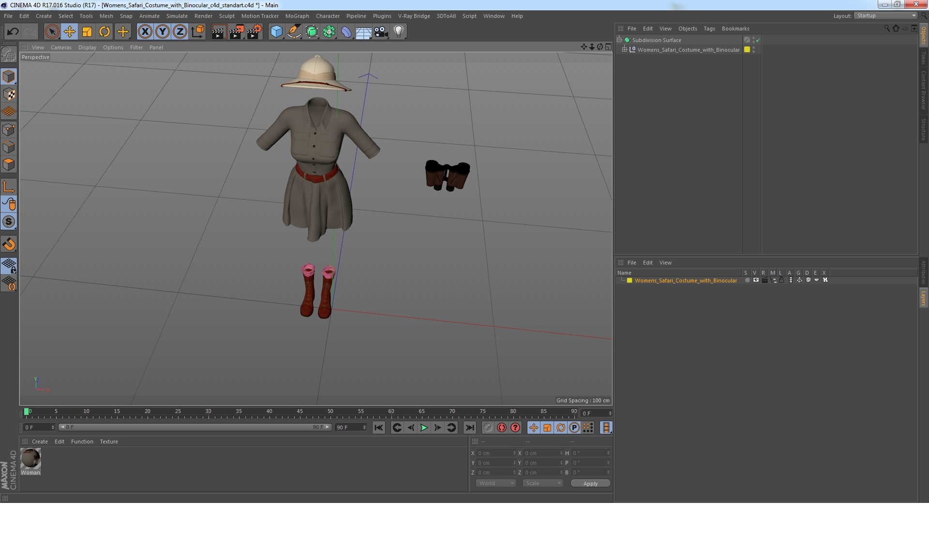This screenshot has width=929, height=560.
Task: Open the Array modeling objects
Action: click(x=329, y=32)
